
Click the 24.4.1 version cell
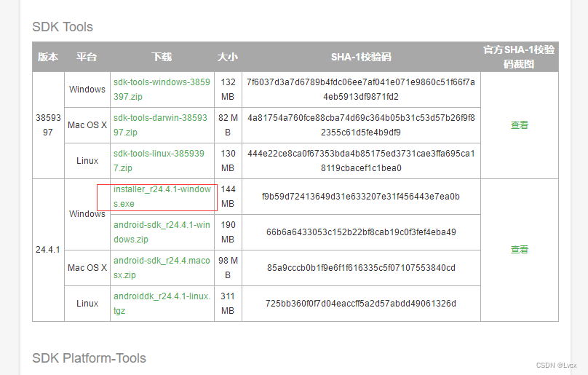tap(48, 250)
